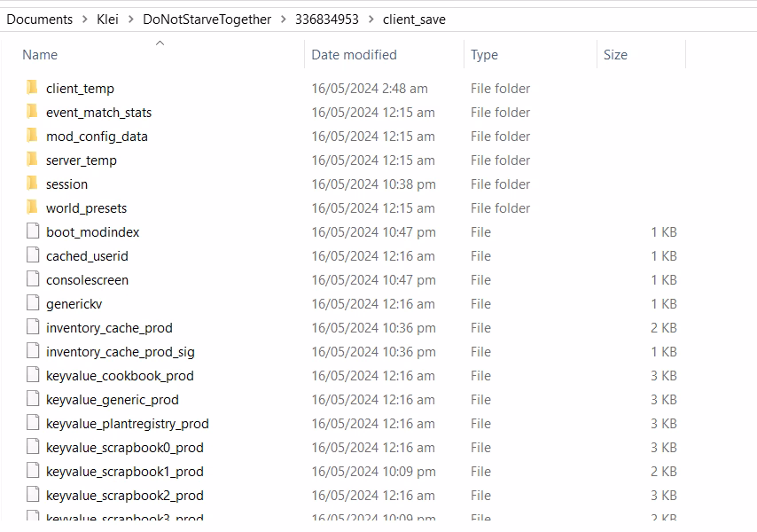Select the server_temp folder icon
This screenshot has width=757, height=532.
(32, 160)
